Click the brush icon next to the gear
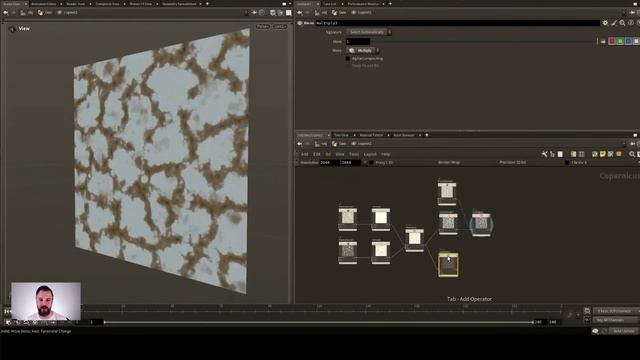The width and height of the screenshot is (640, 360). [613, 23]
